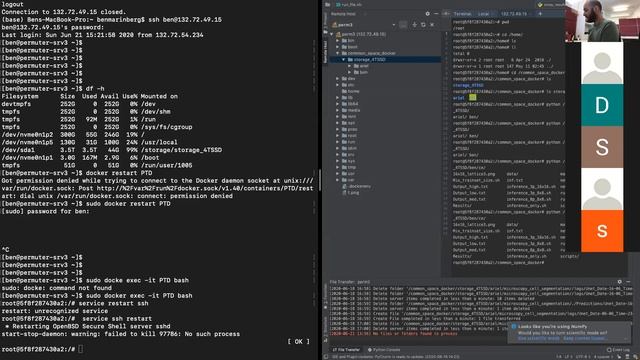Select the storage_4TSSD tree row
Viewport: 640px width, 360px height.
pos(386,60)
